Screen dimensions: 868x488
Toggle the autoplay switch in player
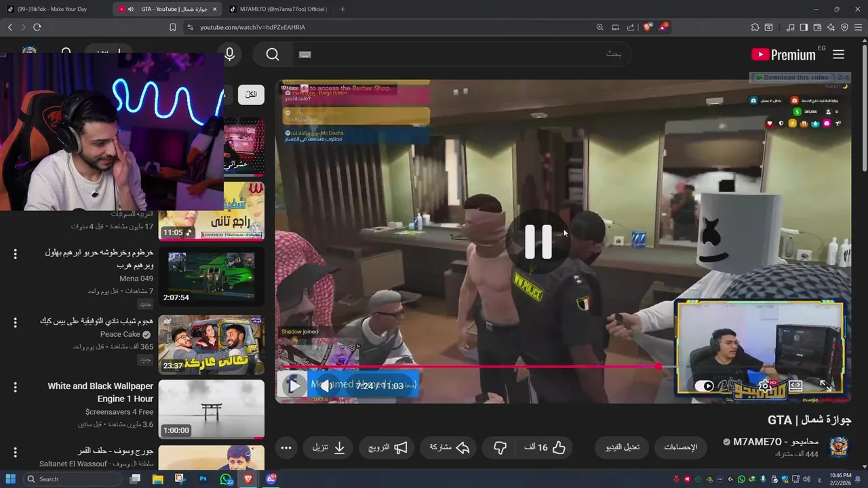tap(705, 386)
